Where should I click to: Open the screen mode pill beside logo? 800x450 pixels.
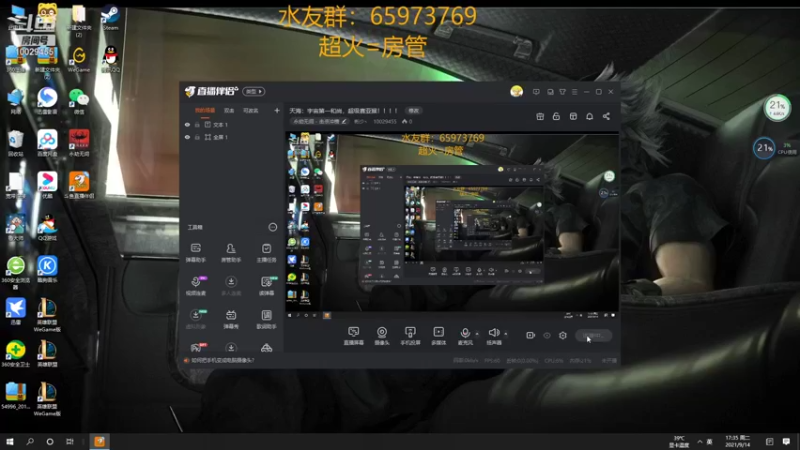pyautogui.click(x=254, y=91)
